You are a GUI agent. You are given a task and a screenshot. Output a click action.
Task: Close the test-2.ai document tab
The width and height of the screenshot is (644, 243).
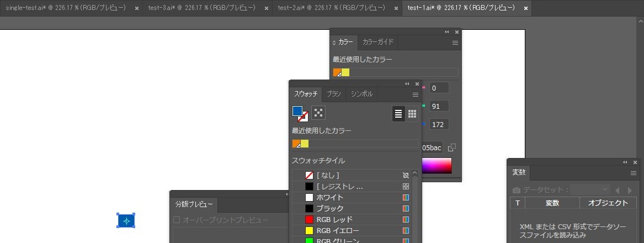pyautogui.click(x=396, y=8)
